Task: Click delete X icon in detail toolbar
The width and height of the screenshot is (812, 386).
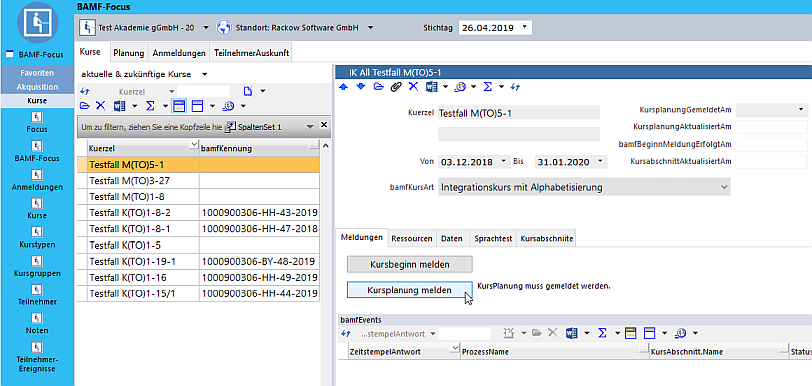Action: coord(413,87)
